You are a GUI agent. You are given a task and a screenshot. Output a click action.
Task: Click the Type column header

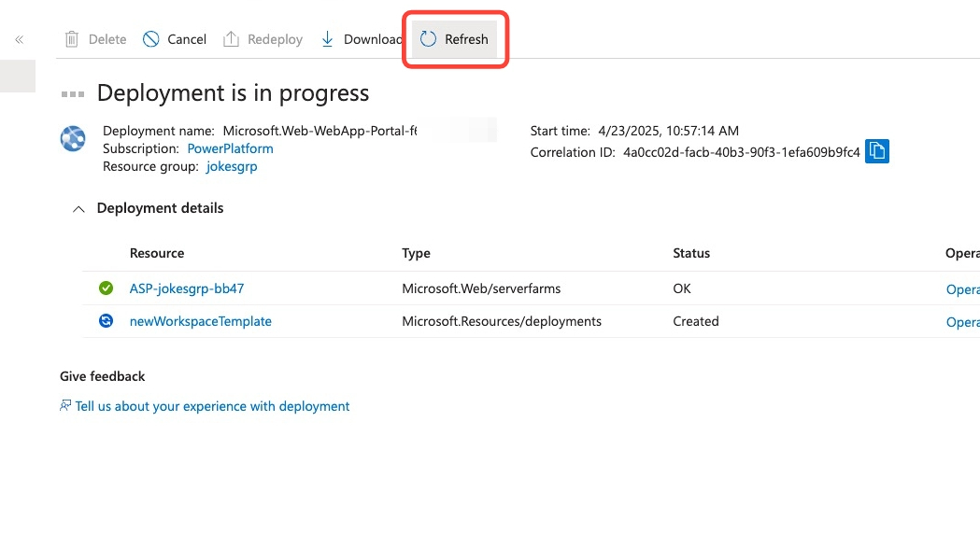416,253
